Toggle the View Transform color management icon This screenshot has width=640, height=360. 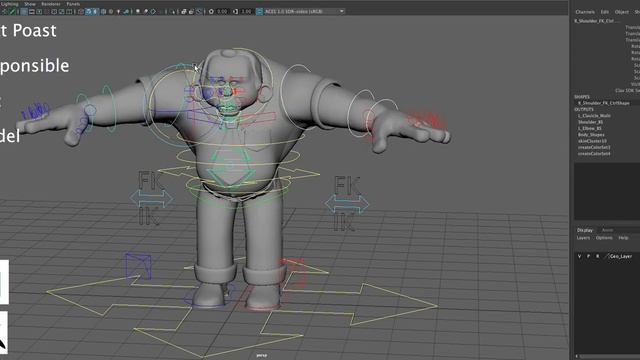259,11
